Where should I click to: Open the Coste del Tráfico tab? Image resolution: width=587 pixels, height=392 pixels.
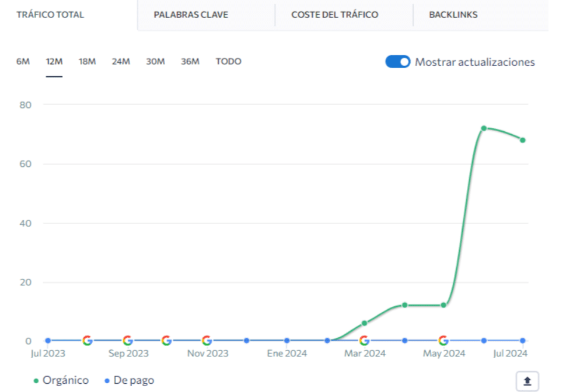point(334,15)
